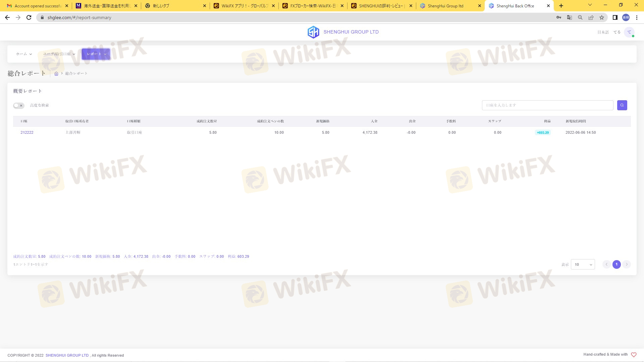644x362 pixels.
Task: Click the site lock icon in address bar
Action: click(42, 17)
